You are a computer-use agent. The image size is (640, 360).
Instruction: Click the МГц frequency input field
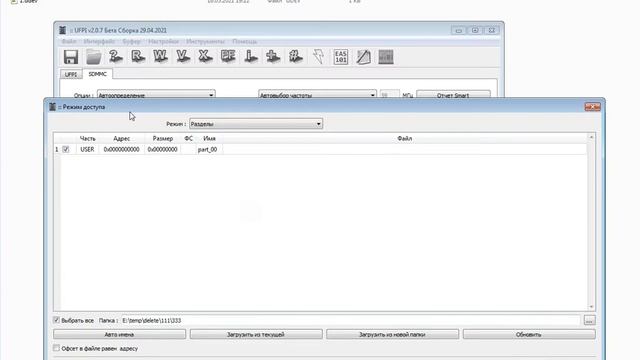coord(389,95)
